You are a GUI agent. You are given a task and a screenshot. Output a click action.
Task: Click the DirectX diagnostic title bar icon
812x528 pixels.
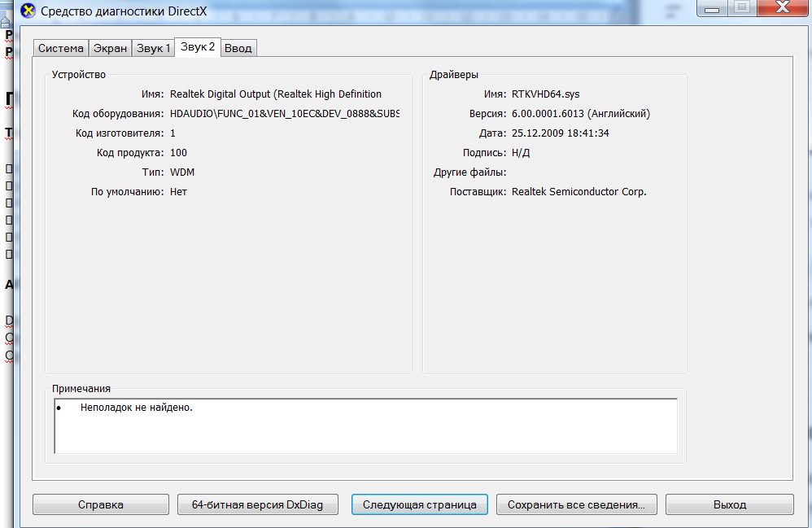[x=28, y=11]
